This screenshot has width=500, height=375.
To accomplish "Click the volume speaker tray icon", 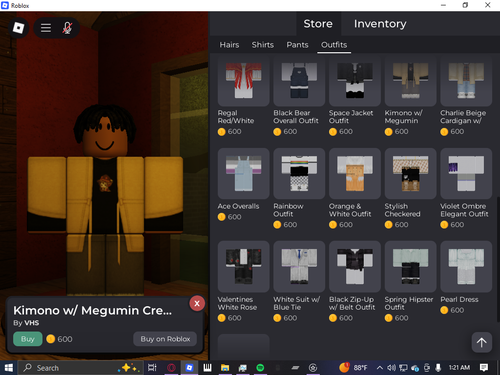I will pyautogui.click(x=391, y=368).
